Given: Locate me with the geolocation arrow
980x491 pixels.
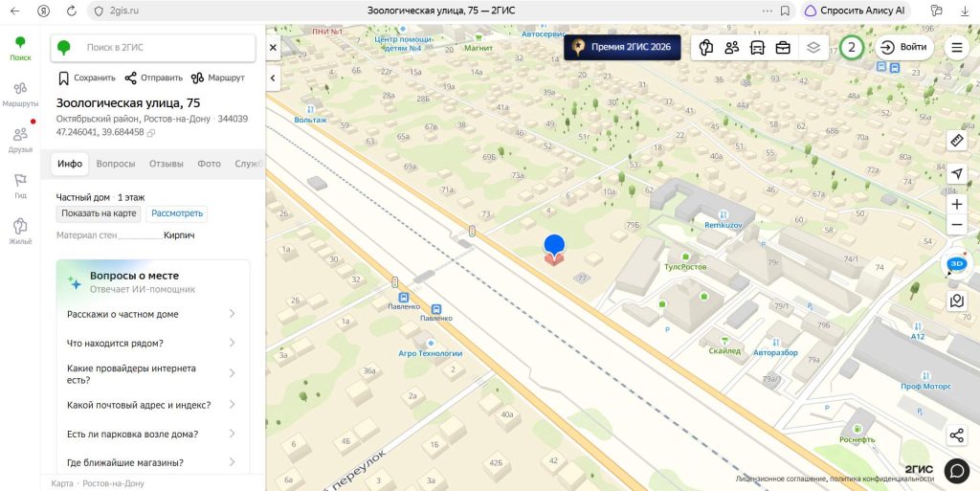Looking at the screenshot, I should tap(957, 173).
